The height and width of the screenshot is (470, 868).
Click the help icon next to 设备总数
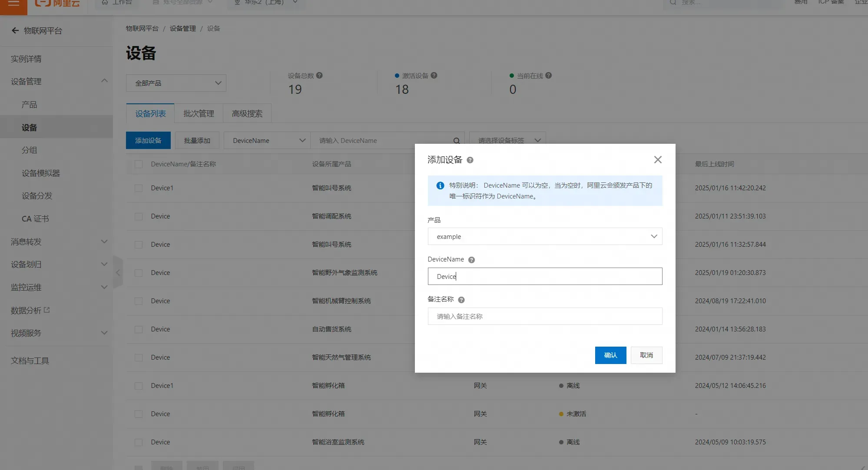click(x=319, y=75)
